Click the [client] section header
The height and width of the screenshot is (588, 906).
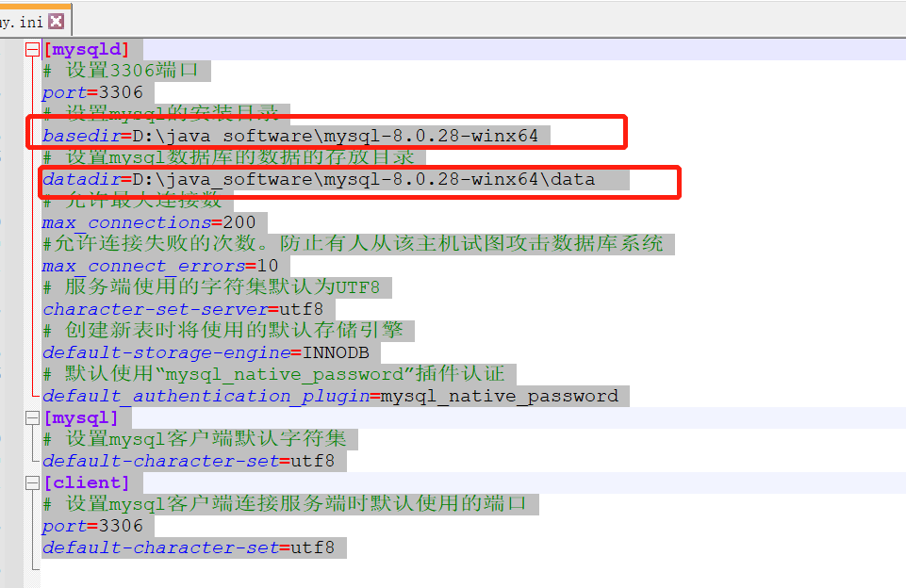click(x=87, y=482)
